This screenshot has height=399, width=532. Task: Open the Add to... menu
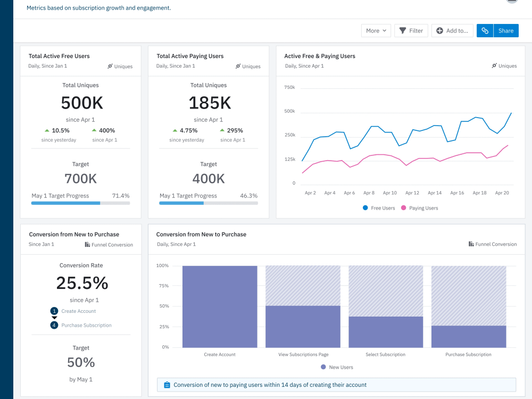coord(452,30)
